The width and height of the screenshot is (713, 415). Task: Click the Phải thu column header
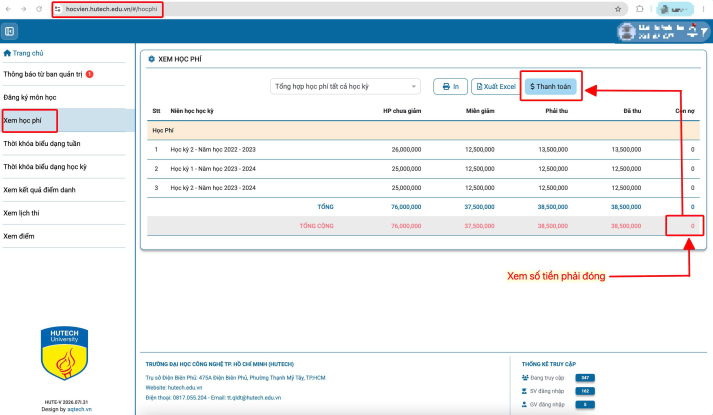click(x=557, y=111)
